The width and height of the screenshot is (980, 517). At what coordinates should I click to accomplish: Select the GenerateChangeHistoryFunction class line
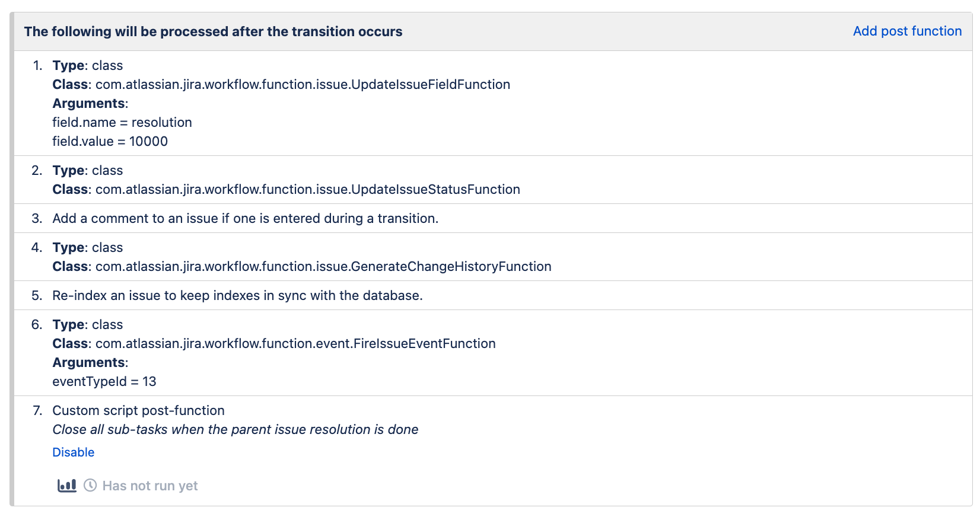tap(323, 267)
